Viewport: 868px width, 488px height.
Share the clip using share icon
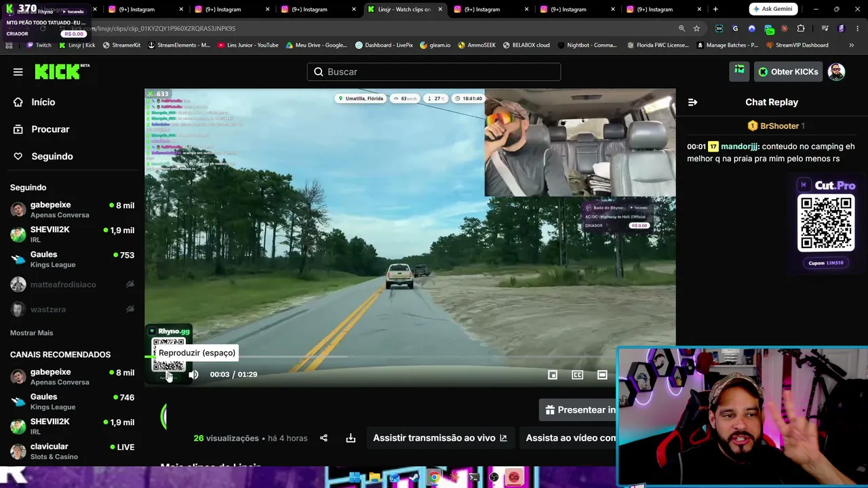click(323, 438)
